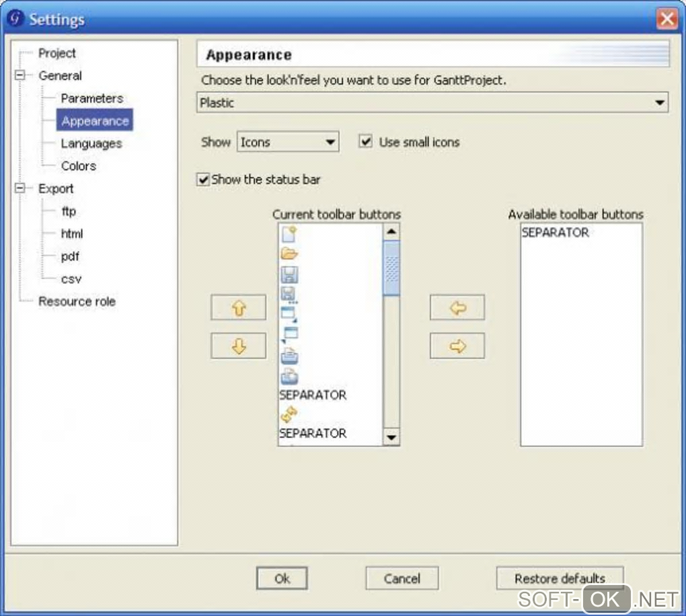Collapse the Export tree node
Image resolution: width=686 pixels, height=616 pixels.
(20, 188)
